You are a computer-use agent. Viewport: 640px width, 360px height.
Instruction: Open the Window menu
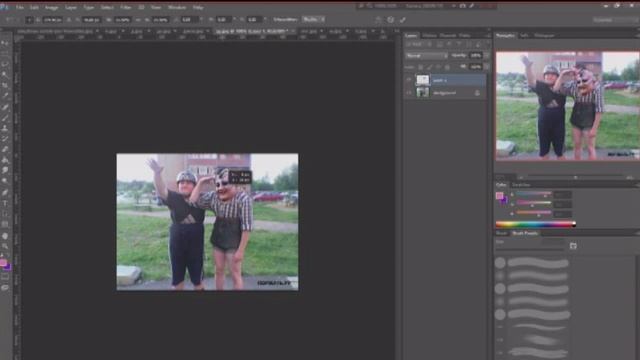[x=177, y=7]
